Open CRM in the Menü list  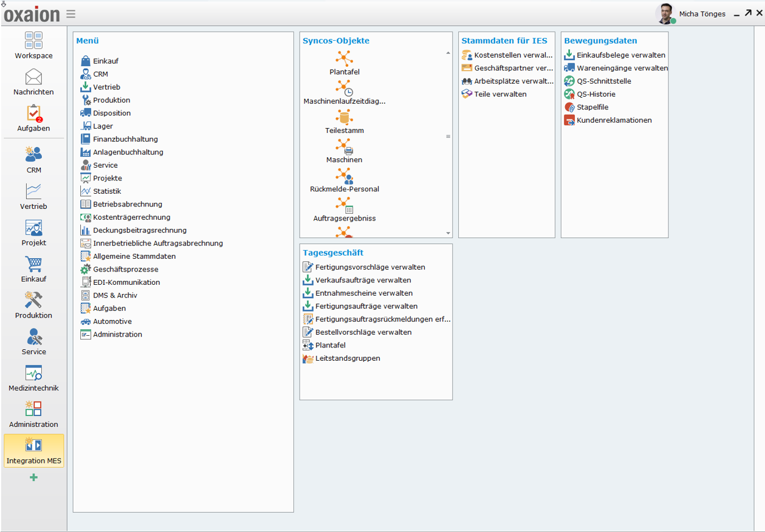94,74
